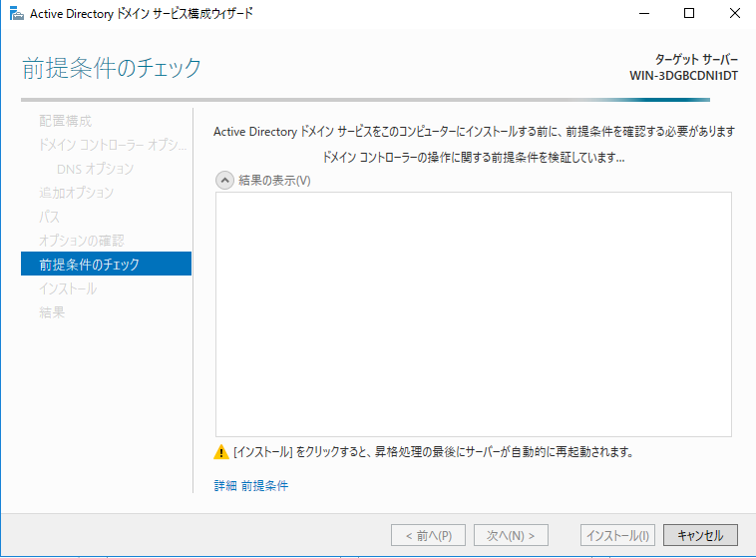Select 結果 step in the sidebar
Viewport: 756px width, 558px height.
(x=52, y=312)
